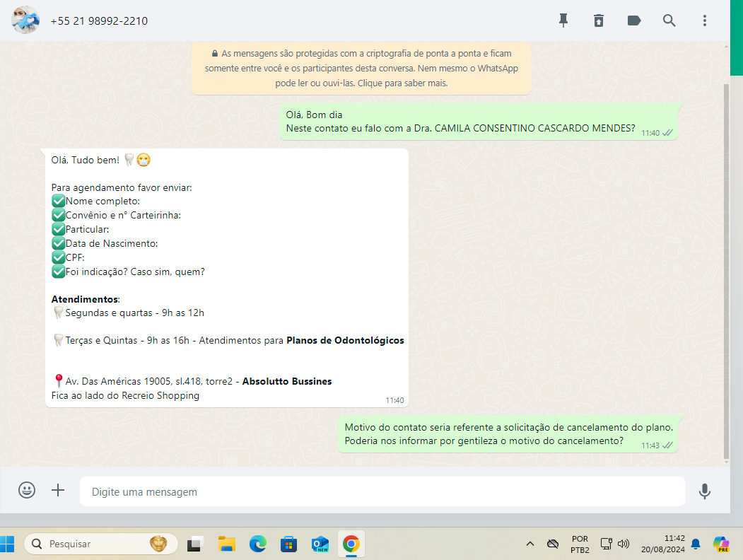Open Microsoft Store from taskbar

[288, 544]
